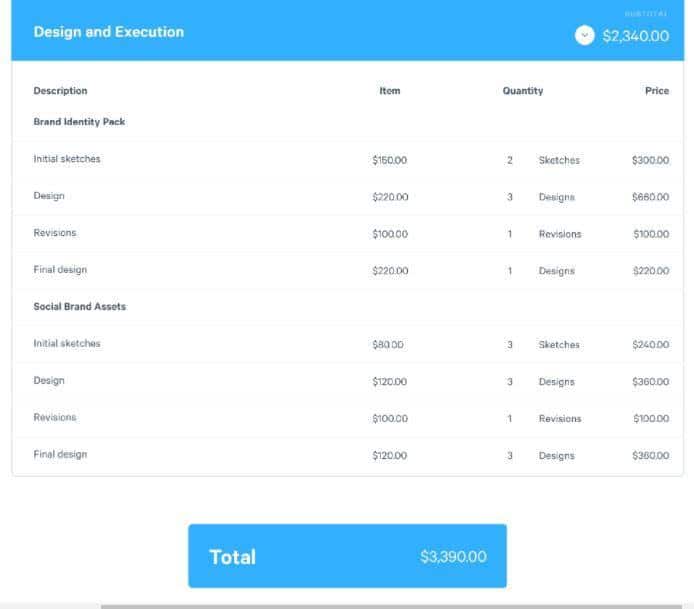Click "Designs" unit in the $660.00 row
Image resolution: width=694 pixels, height=609 pixels.
click(x=556, y=197)
